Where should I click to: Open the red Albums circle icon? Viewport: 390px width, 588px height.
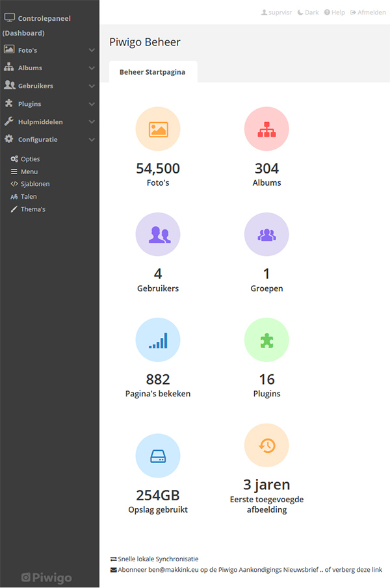click(x=266, y=129)
